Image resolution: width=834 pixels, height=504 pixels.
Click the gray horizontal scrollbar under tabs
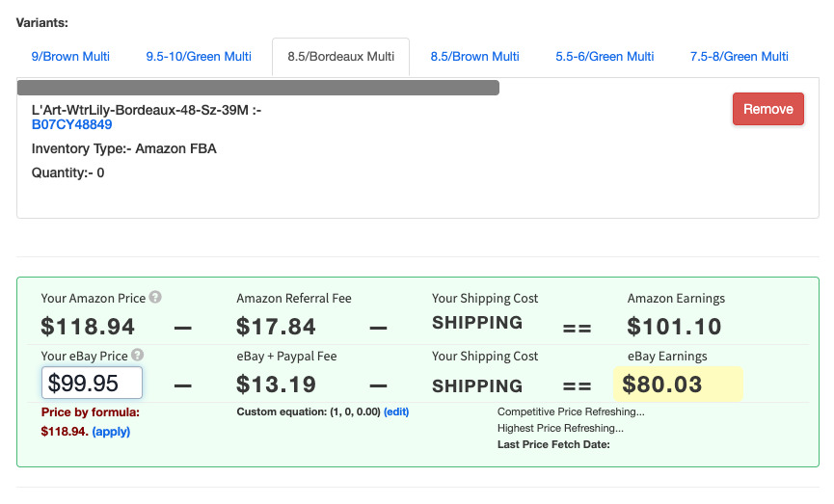point(258,88)
